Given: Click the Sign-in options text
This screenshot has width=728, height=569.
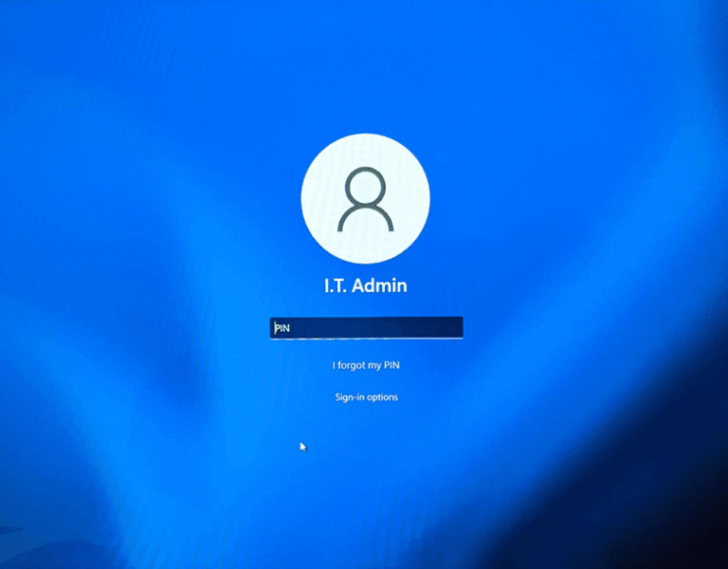Looking at the screenshot, I should click(x=366, y=396).
